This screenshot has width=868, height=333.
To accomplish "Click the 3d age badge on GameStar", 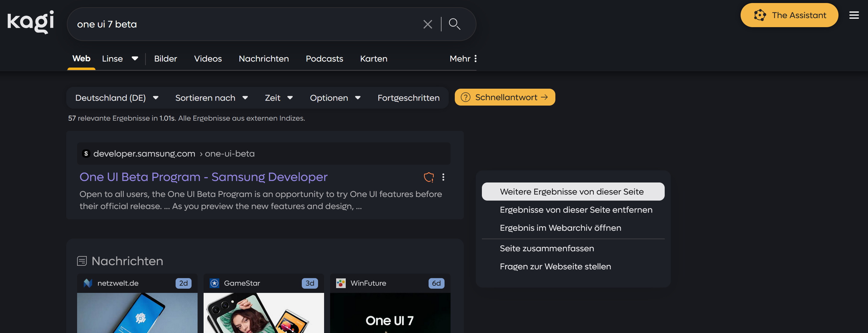I will (x=310, y=283).
